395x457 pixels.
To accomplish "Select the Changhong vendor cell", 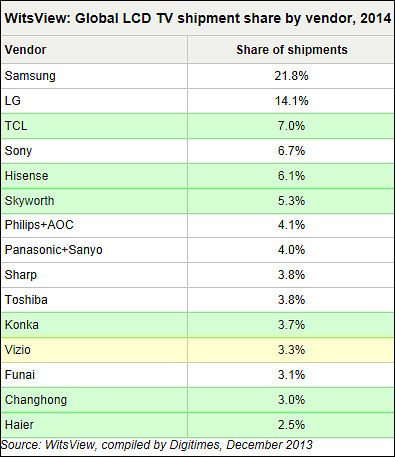I will pos(94,400).
